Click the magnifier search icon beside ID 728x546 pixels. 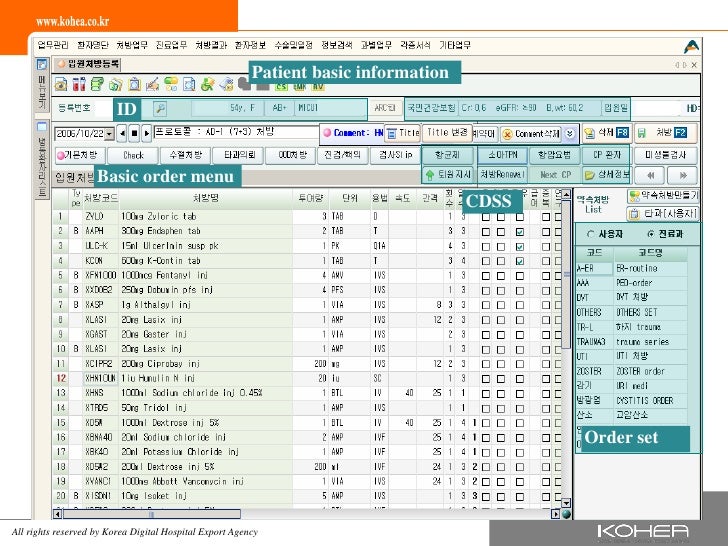tap(159, 108)
